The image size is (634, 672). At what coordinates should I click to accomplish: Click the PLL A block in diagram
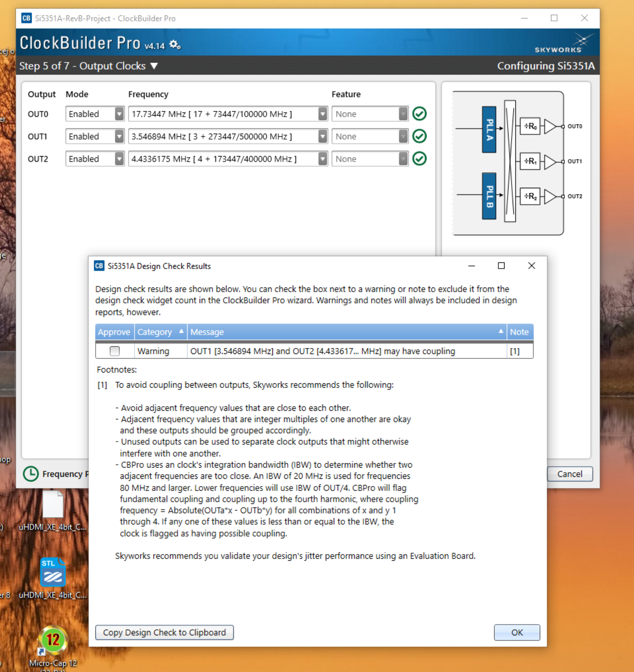coord(489,129)
